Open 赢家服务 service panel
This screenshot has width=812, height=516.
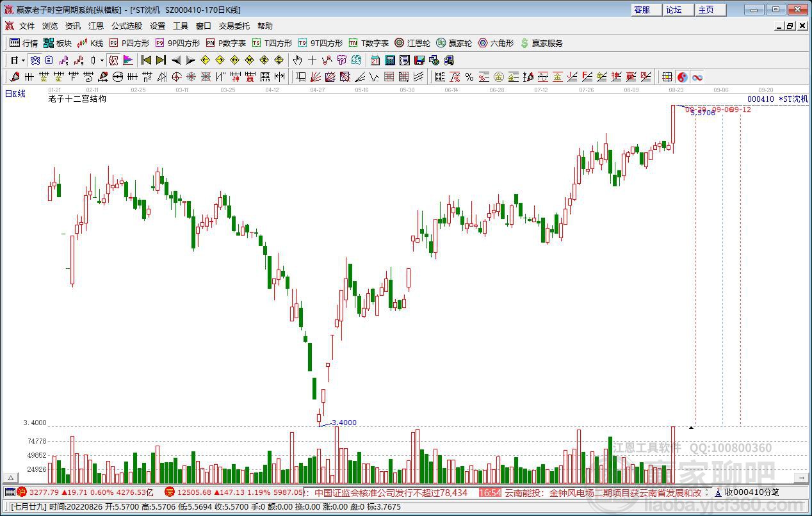point(542,43)
